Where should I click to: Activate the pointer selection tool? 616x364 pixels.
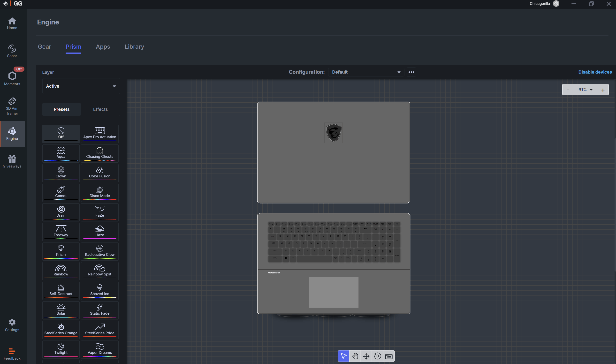tap(343, 356)
